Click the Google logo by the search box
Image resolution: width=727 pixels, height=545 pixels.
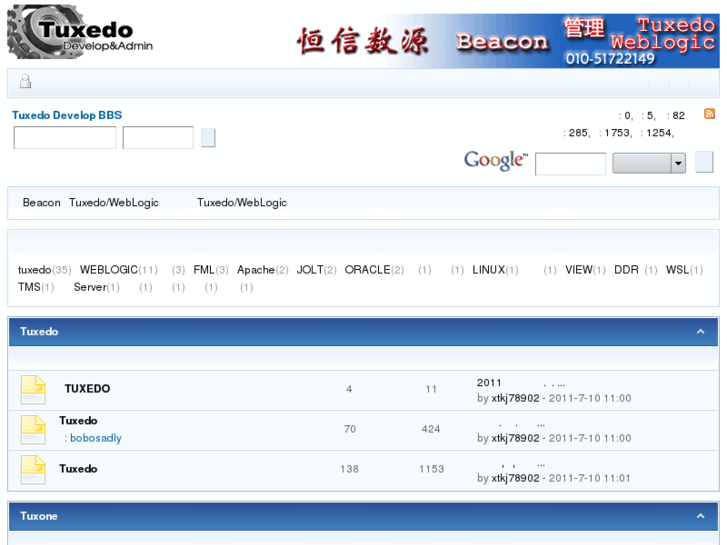click(496, 160)
